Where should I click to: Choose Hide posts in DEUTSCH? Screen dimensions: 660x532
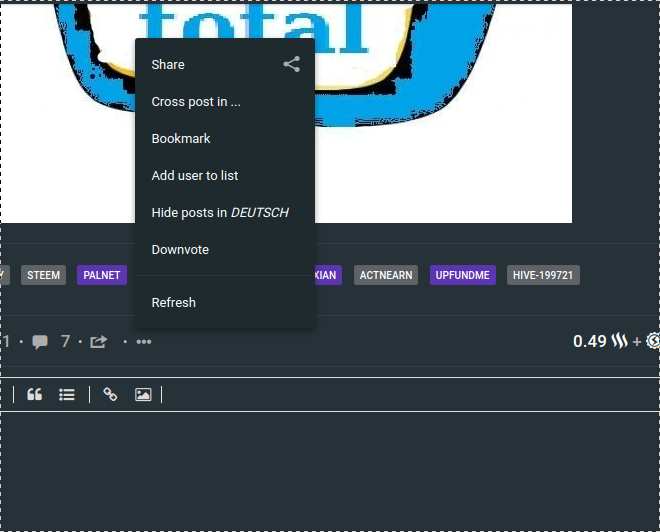(x=220, y=212)
